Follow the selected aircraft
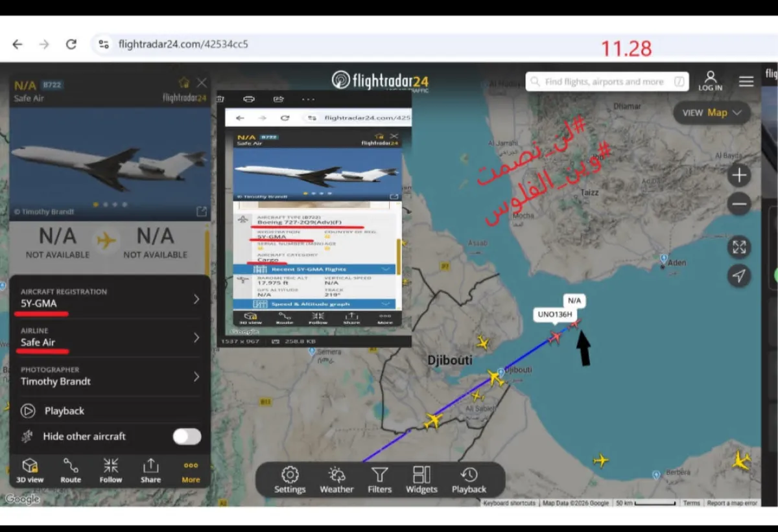This screenshot has width=778, height=532. pyautogui.click(x=111, y=470)
